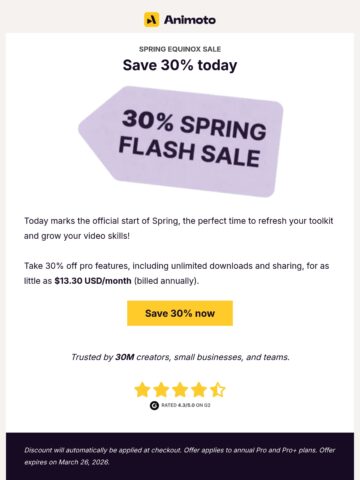Open the Rated 4.3/5.0 on G2 text

[186, 405]
